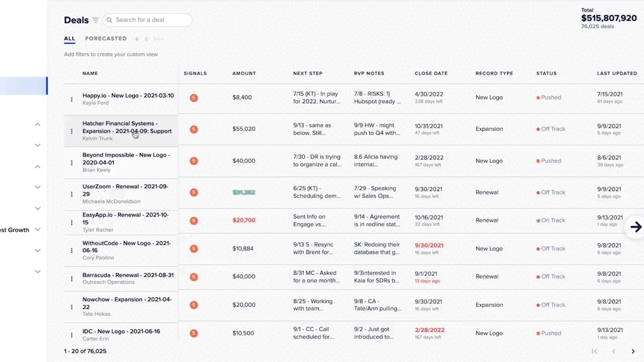The image size is (644, 362).
Task: Click signals badge on Hatcher Financial Systems row
Action: (x=194, y=129)
